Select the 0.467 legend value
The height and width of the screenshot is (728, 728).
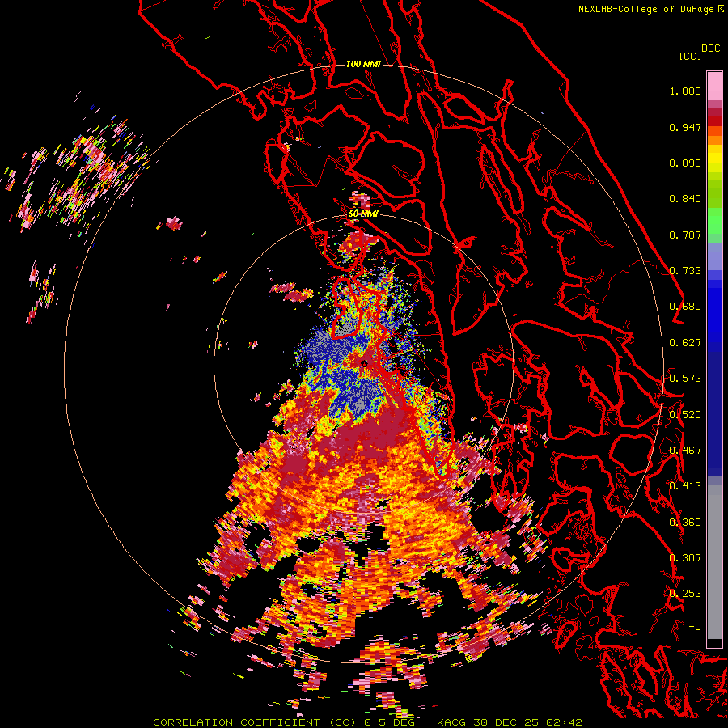coord(685,451)
